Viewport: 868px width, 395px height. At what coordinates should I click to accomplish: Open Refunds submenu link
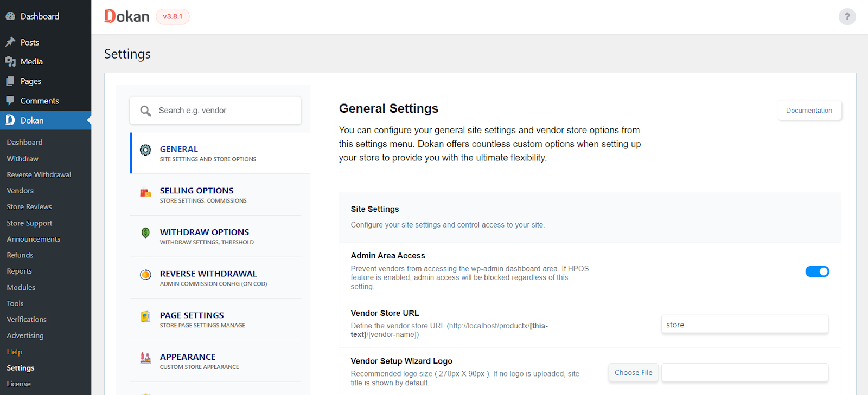click(x=20, y=255)
